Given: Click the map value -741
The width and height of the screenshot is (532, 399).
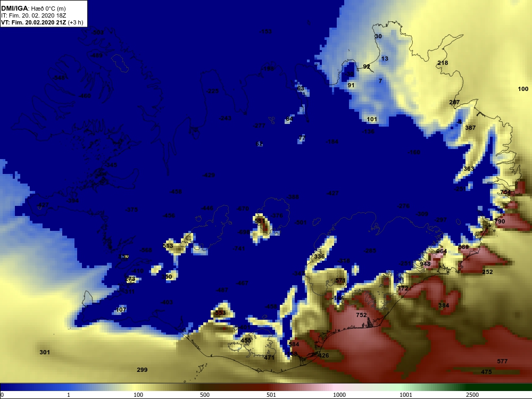Looking at the screenshot, I should coord(239,248).
